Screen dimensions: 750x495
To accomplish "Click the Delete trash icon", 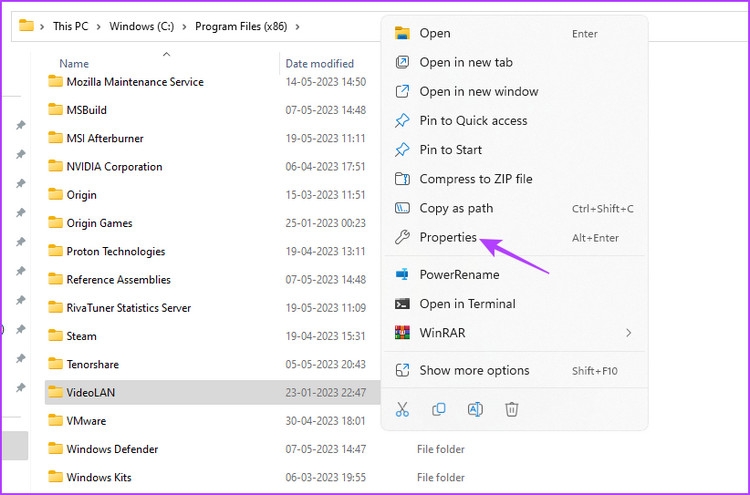I will click(511, 409).
